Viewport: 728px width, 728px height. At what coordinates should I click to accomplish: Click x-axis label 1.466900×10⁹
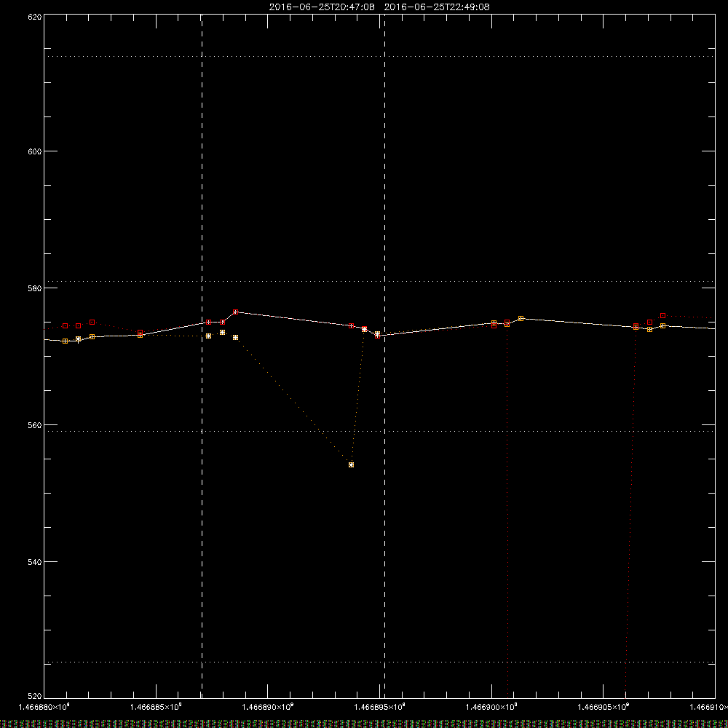click(x=491, y=707)
